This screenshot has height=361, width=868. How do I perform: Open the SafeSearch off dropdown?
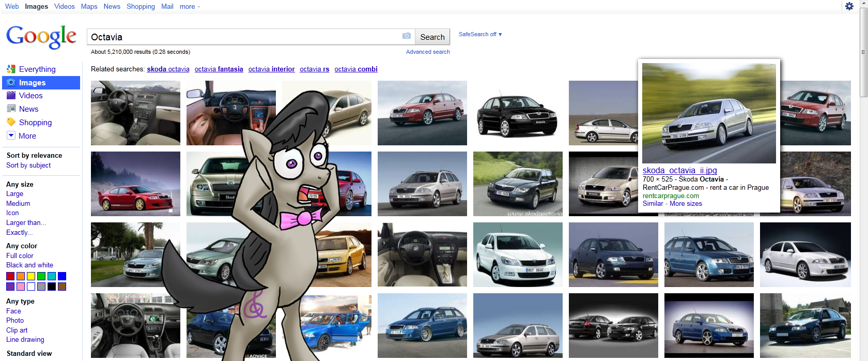[480, 34]
